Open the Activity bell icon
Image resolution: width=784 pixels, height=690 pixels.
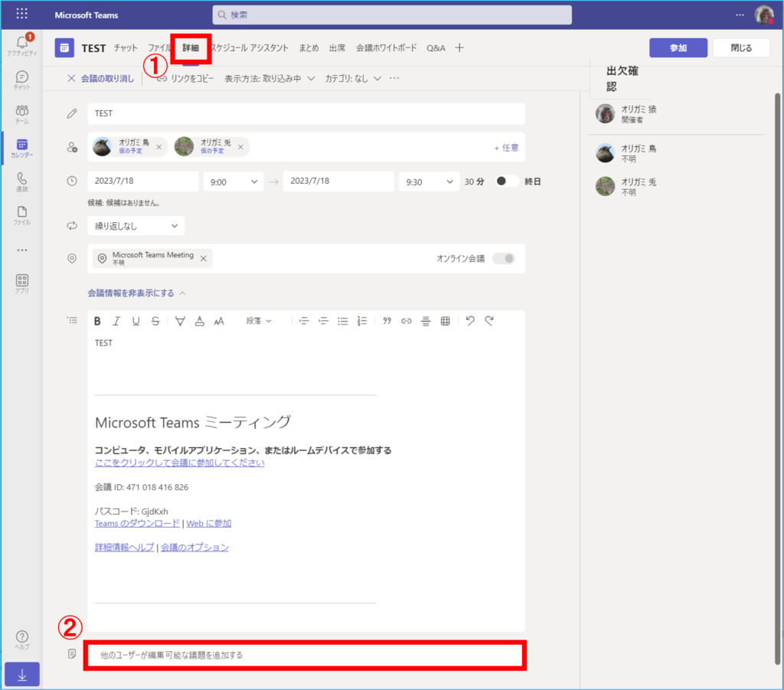pos(21,44)
